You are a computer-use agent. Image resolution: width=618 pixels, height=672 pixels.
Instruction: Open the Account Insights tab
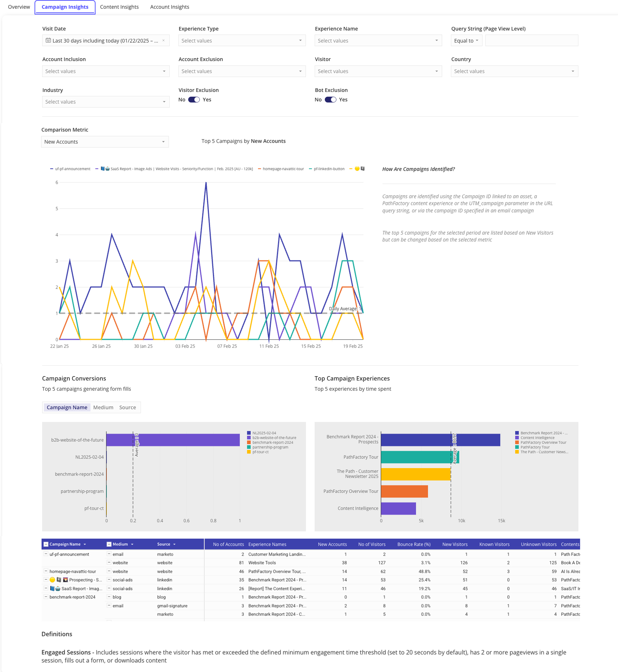(x=169, y=7)
